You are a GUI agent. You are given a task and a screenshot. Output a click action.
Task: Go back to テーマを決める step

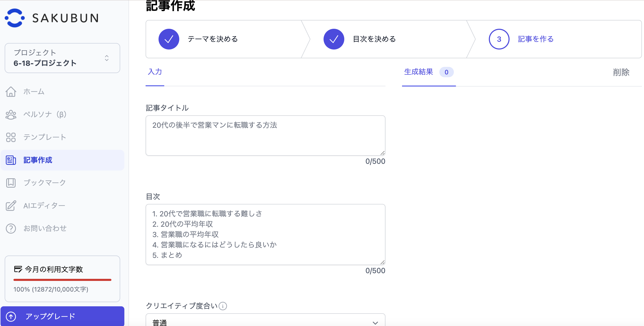click(212, 39)
